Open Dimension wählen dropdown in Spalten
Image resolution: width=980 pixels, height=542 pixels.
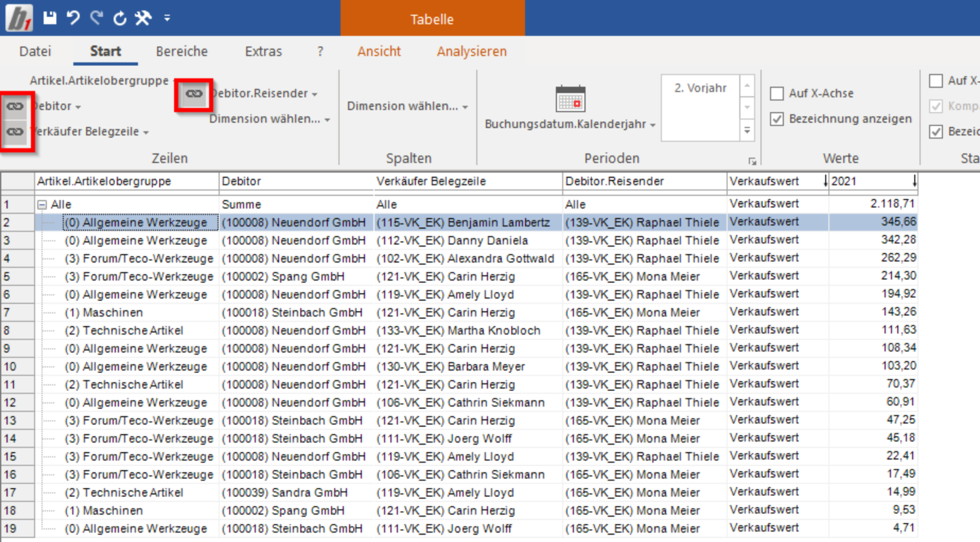(x=408, y=106)
